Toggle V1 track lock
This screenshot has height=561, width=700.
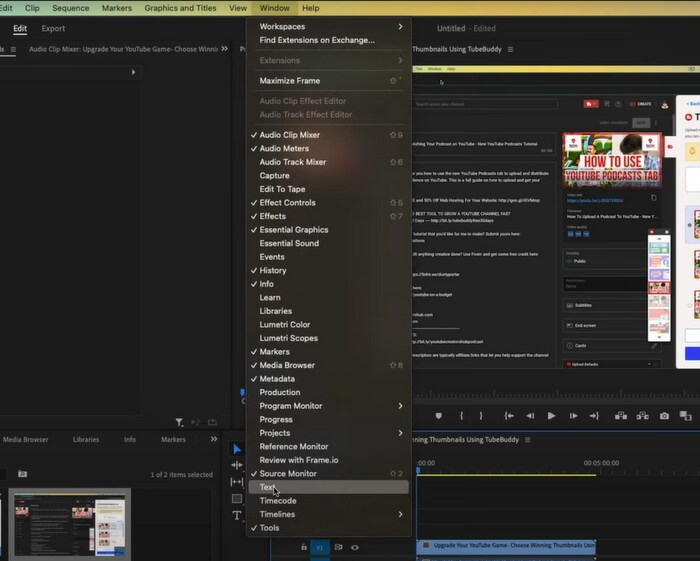[304, 547]
